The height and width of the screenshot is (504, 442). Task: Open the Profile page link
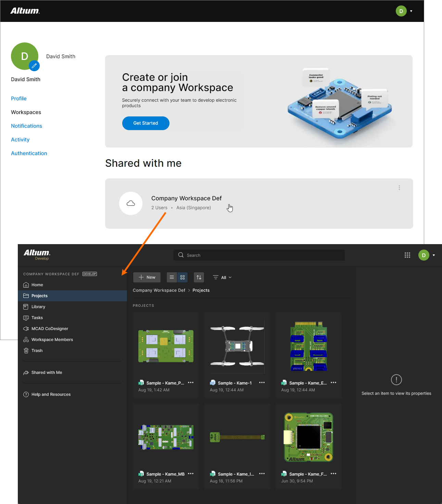click(x=19, y=99)
